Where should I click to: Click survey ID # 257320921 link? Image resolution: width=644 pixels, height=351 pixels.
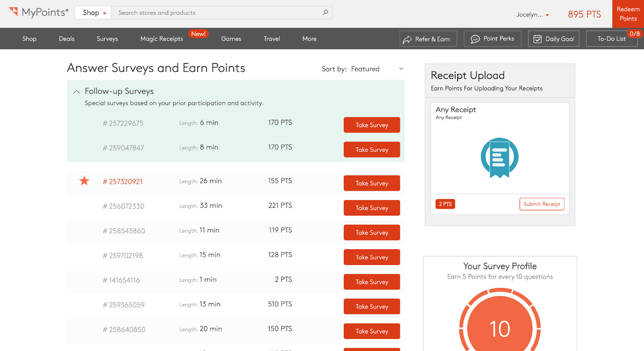point(123,181)
